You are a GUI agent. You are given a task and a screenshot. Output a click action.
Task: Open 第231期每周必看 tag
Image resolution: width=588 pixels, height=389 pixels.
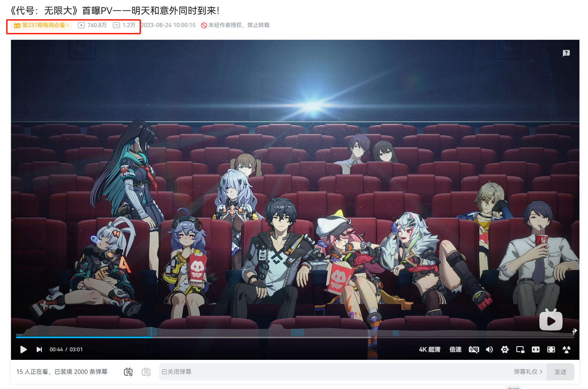tap(41, 25)
